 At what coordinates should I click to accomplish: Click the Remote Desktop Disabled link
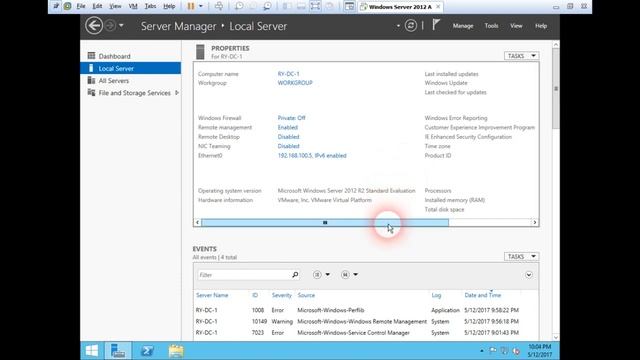(288, 137)
